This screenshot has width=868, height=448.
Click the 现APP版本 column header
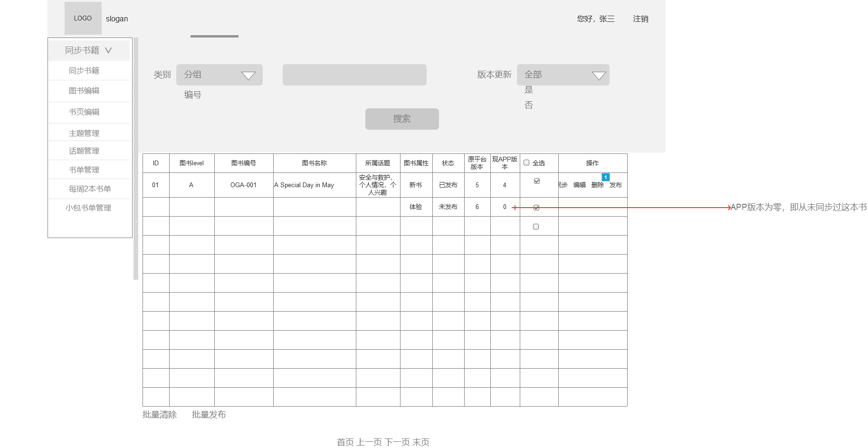(505, 163)
